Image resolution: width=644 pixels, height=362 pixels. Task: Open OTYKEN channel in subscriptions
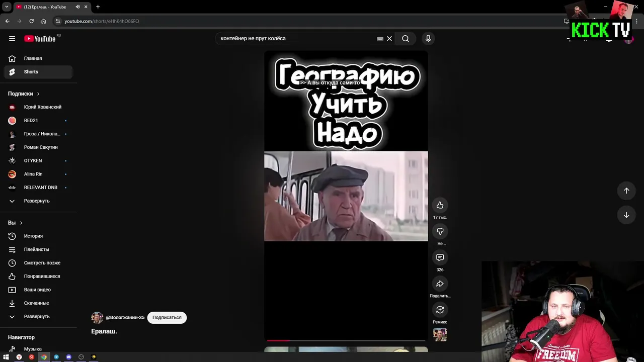(38, 161)
